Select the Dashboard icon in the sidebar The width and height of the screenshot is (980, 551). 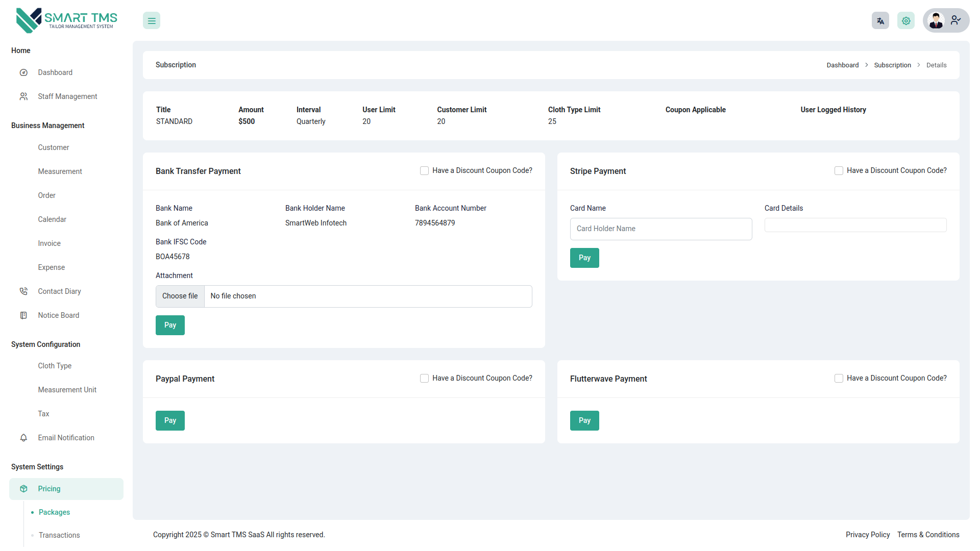[23, 72]
